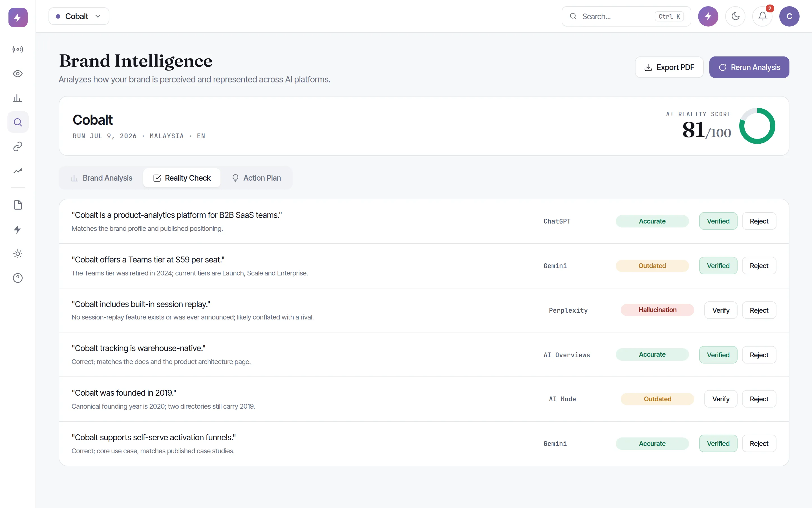Click Accurate badge on ChatGPT row
The height and width of the screenshot is (508, 812).
[652, 221]
